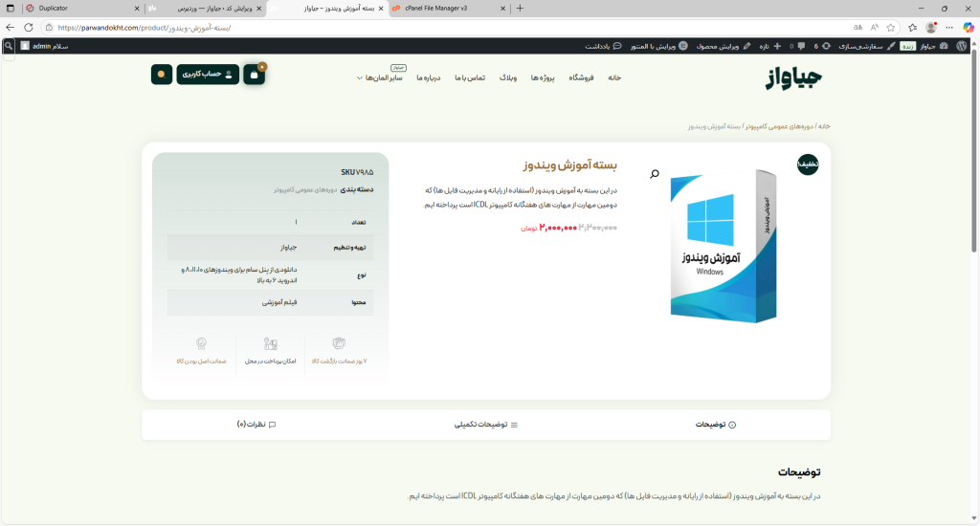Click the حساب کاربری account button
Viewport: 980px width, 526px height.
pyautogui.click(x=208, y=75)
